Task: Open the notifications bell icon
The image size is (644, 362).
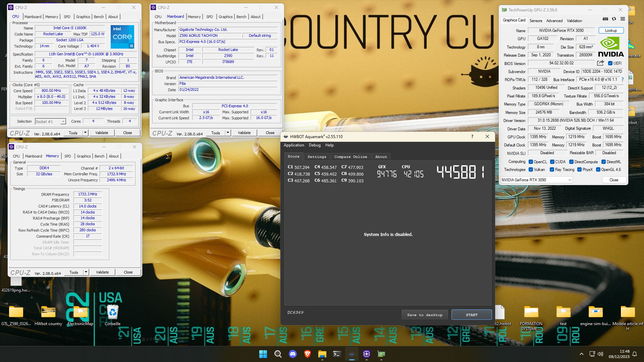Action: pyautogui.click(x=635, y=354)
